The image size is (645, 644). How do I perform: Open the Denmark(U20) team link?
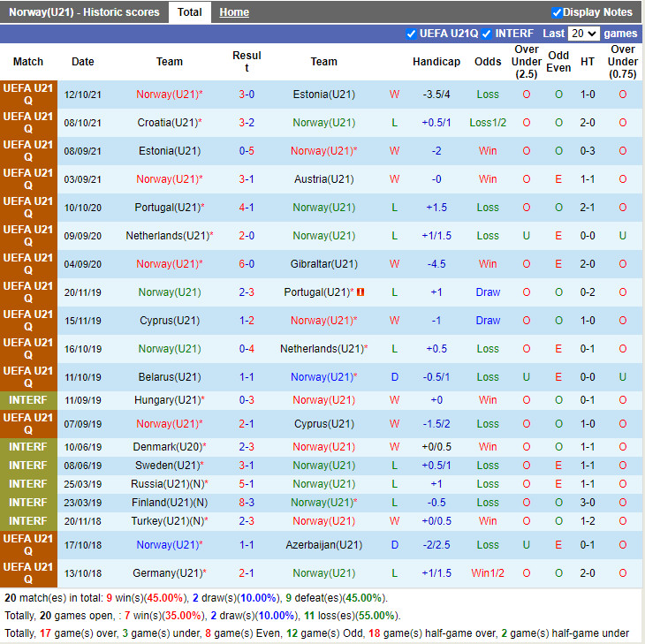click(166, 447)
